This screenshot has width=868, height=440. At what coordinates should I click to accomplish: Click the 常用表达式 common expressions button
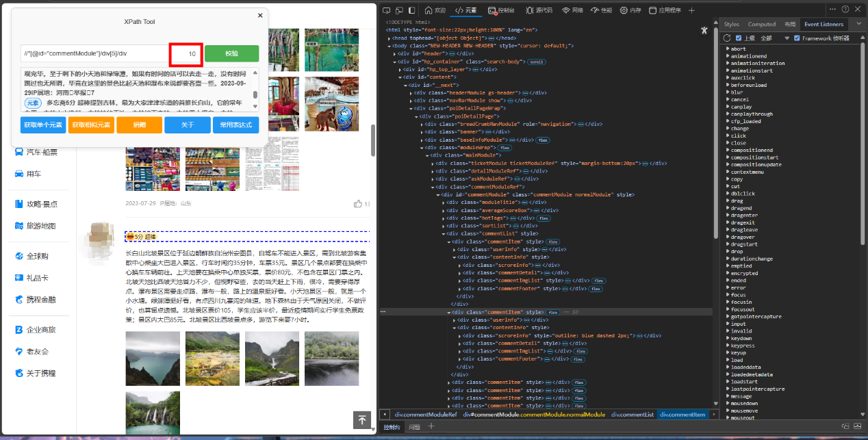pyautogui.click(x=236, y=125)
